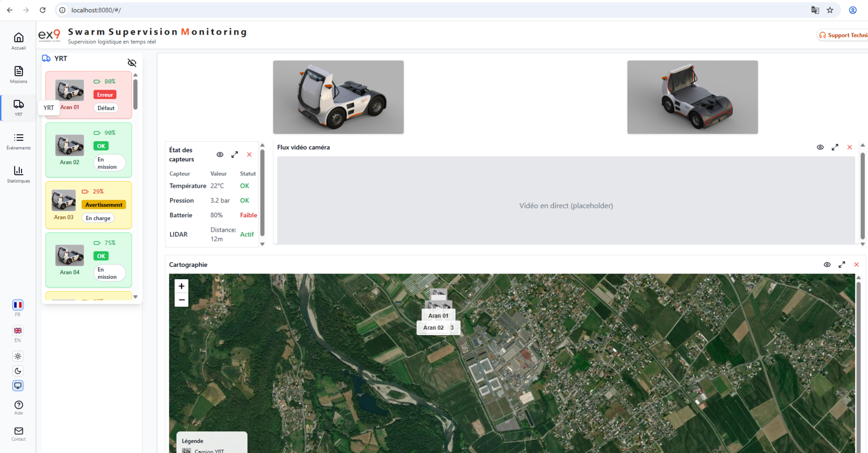
Task: Click Support Technique link
Action: [843, 35]
